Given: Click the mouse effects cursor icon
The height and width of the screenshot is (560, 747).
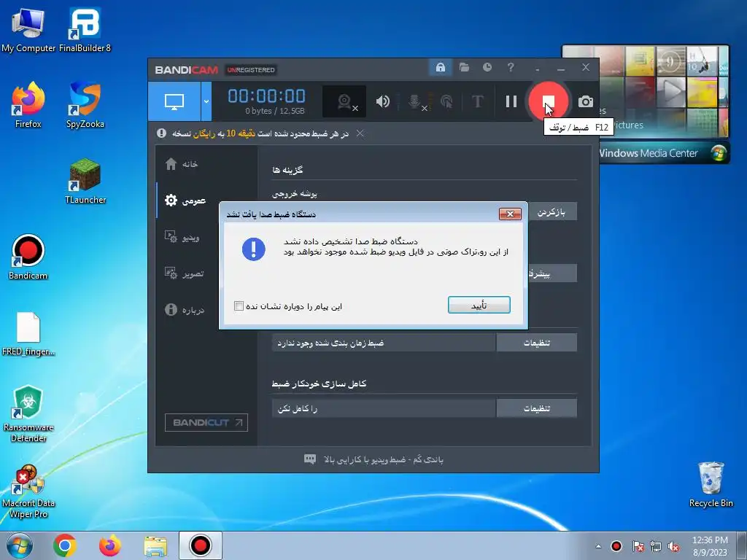Looking at the screenshot, I should pos(446,101).
